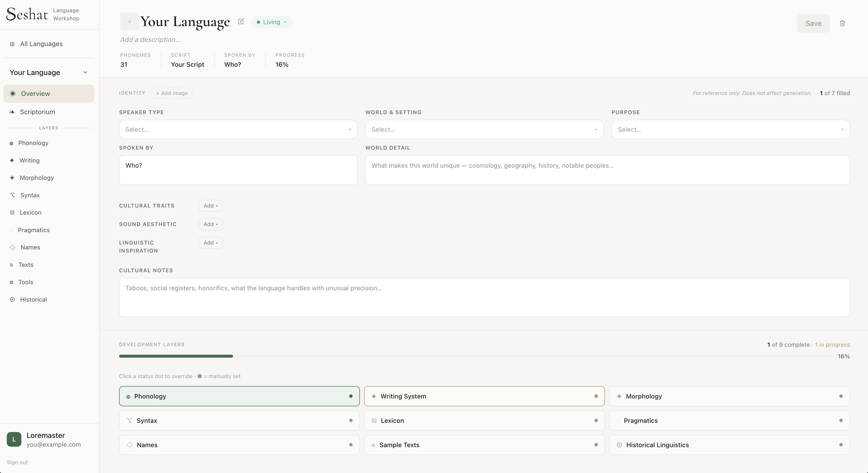
Task: Toggle the Writing System status dot
Action: [x=596, y=396]
